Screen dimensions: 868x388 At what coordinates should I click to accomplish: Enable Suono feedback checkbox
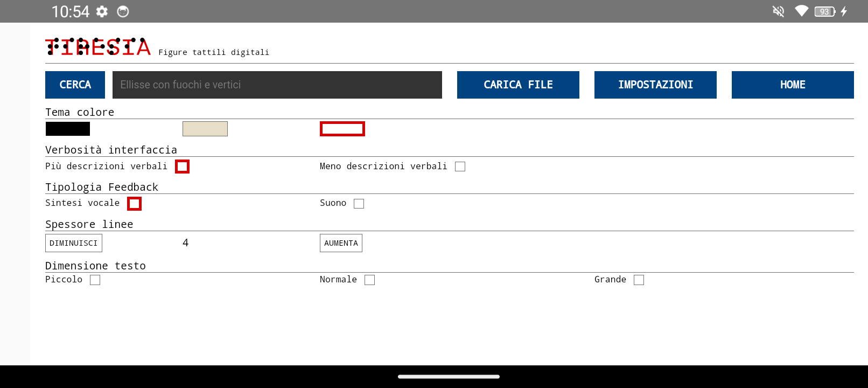click(x=359, y=204)
